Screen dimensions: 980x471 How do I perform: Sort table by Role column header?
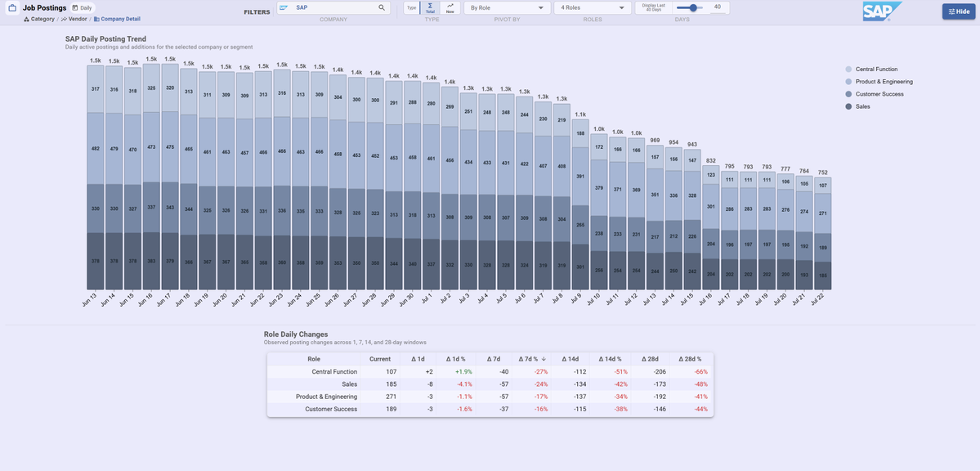click(314, 359)
